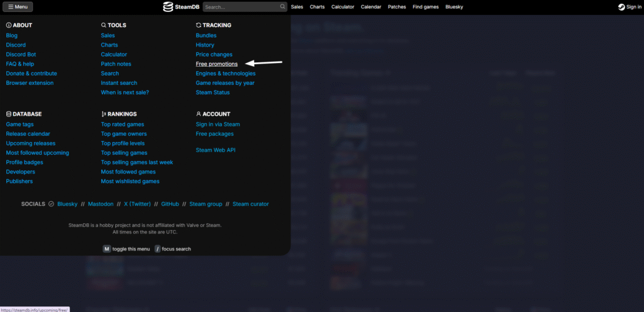This screenshot has height=312, width=644.
Task: Click the slash key focus search hint
Action: coord(157,248)
